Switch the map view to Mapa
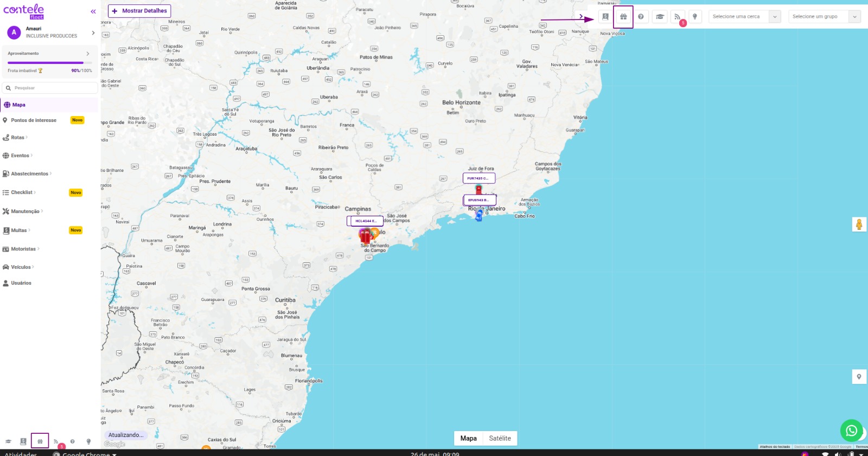 point(469,438)
